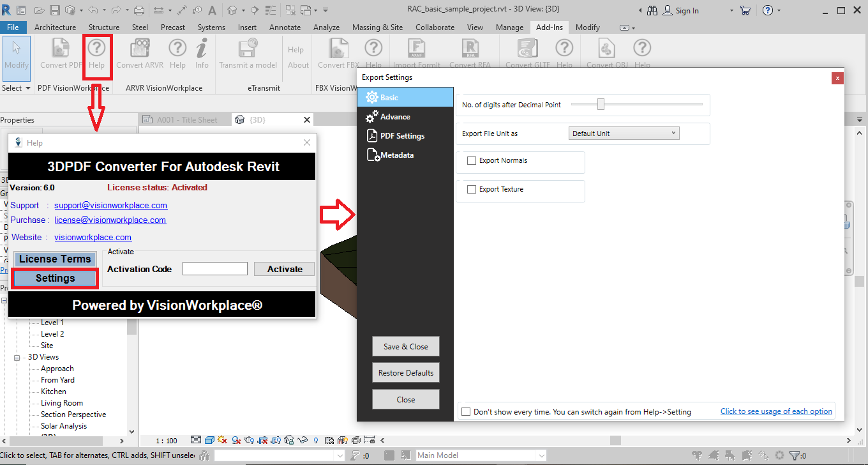868x465 pixels.
Task: Click the Text tool A icon
Action: click(212, 10)
